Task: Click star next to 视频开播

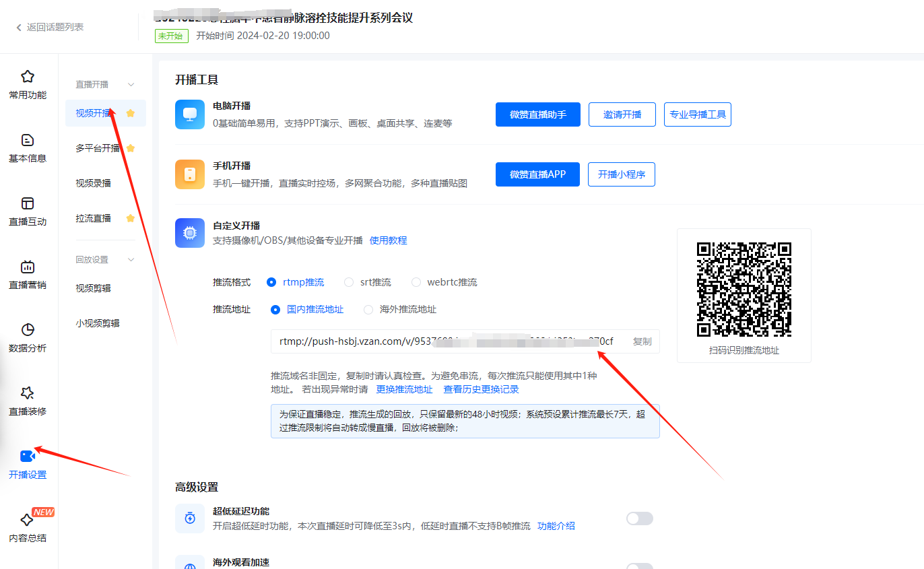Action: pos(131,113)
